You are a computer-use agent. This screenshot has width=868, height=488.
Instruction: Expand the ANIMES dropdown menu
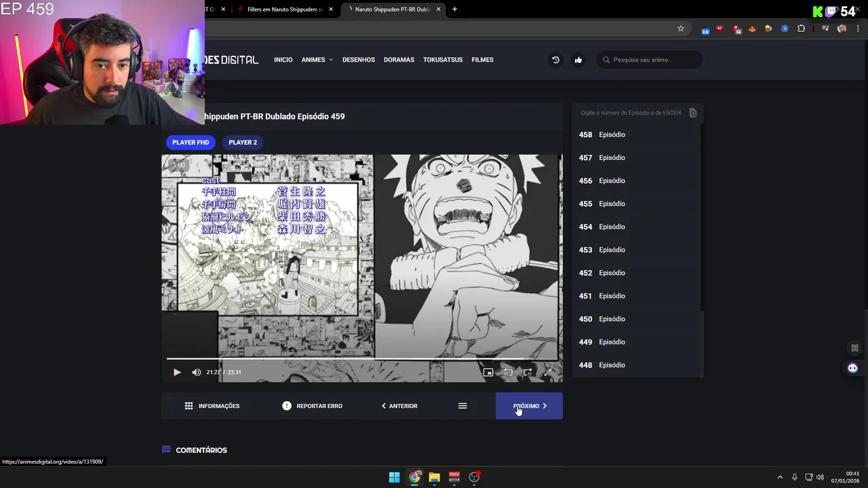coord(317,60)
